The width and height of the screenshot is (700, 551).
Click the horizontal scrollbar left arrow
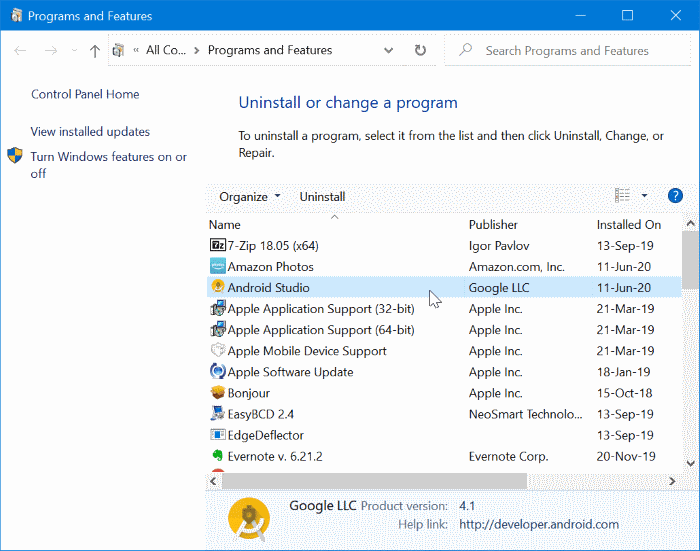tap(213, 481)
